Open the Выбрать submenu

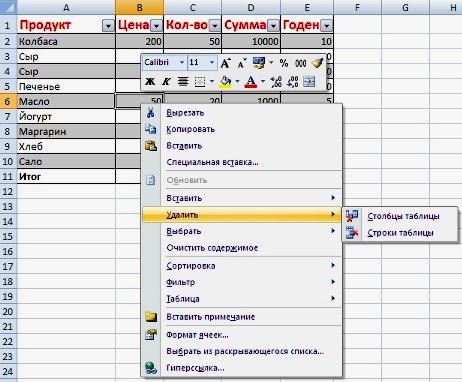tap(241, 231)
